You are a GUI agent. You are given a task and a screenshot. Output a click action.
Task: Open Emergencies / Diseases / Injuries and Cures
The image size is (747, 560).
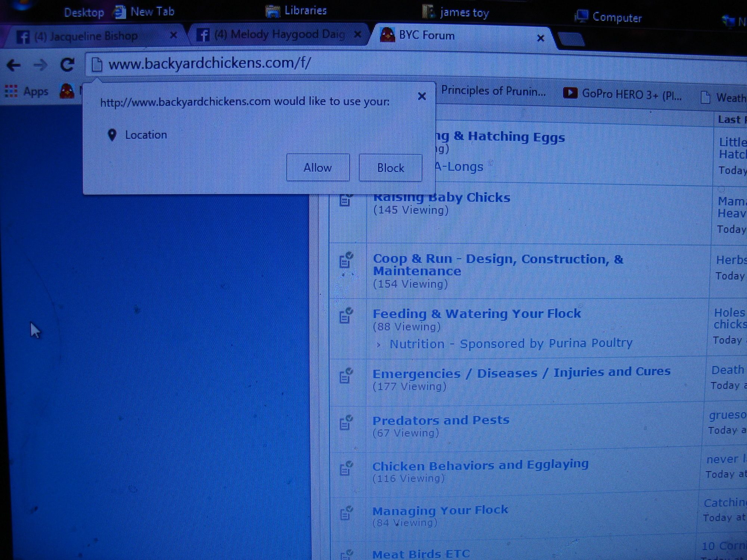tap(521, 372)
